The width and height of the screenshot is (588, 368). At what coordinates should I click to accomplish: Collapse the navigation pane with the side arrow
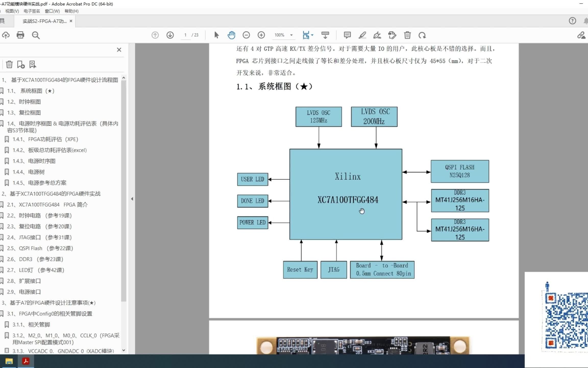pyautogui.click(x=132, y=199)
